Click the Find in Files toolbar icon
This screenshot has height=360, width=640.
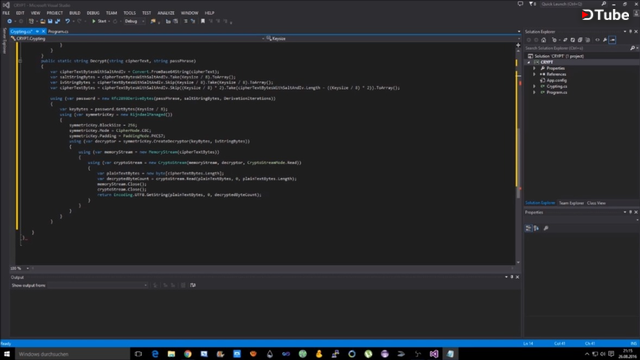tap(153, 21)
